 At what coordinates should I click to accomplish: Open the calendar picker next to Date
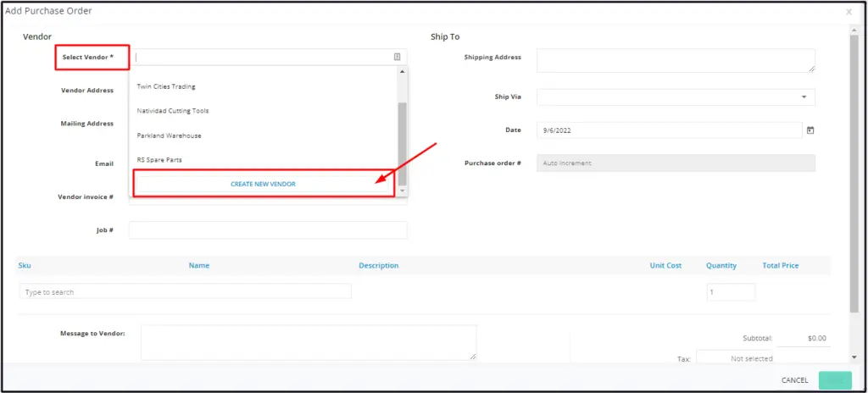[x=810, y=130]
